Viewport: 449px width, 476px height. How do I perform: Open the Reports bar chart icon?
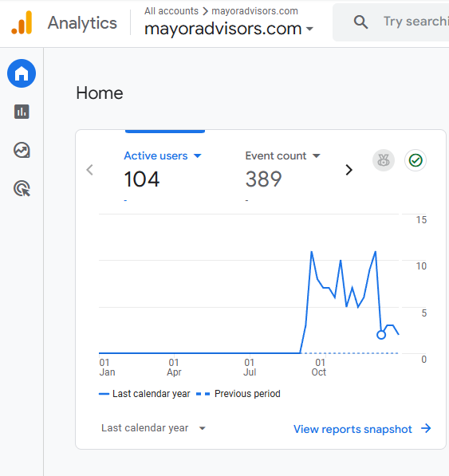click(22, 112)
